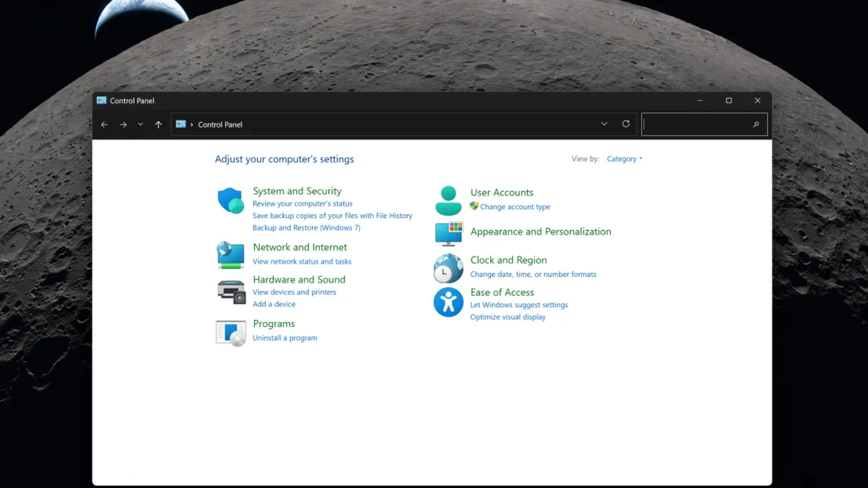This screenshot has width=868, height=488.
Task: Click Change date, time, or number formats
Action: tap(533, 274)
